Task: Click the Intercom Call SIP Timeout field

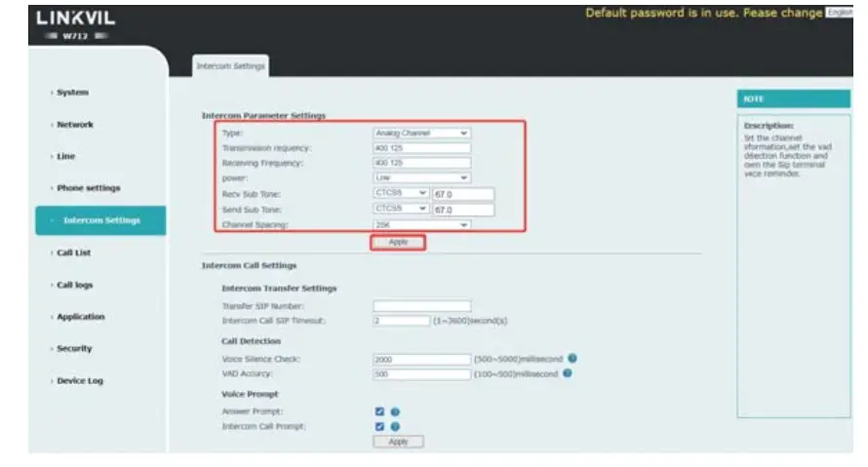Action: [x=401, y=321]
